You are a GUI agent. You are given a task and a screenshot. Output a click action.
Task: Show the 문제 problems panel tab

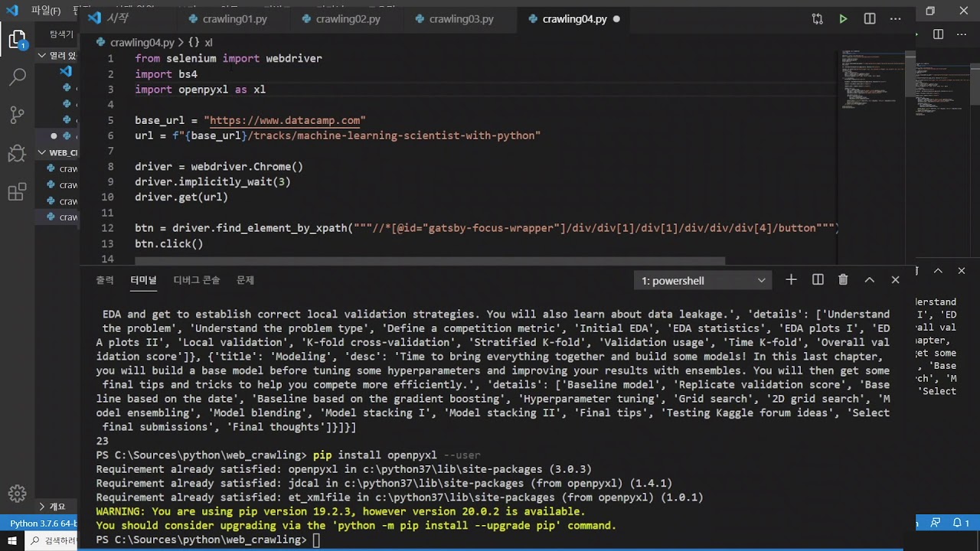tap(245, 280)
